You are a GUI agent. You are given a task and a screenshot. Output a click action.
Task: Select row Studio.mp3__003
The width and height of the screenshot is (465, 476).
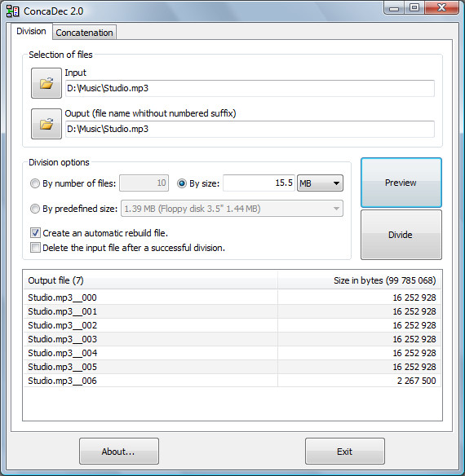point(232,339)
